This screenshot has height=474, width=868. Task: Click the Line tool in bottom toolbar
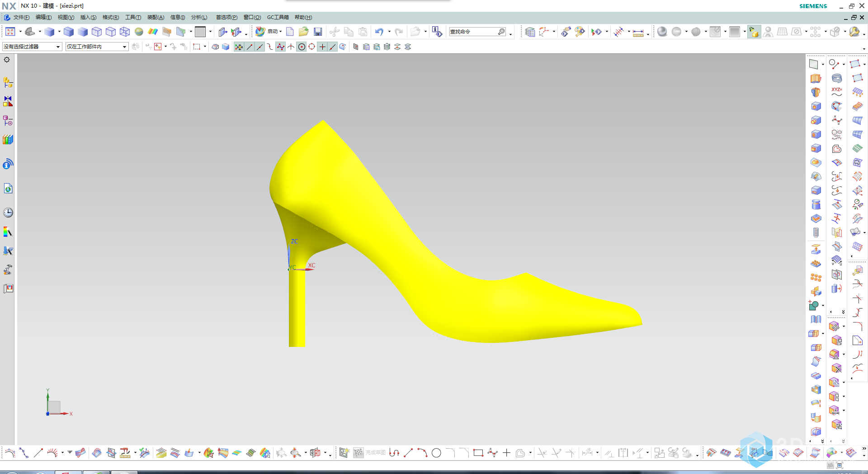[408, 453]
